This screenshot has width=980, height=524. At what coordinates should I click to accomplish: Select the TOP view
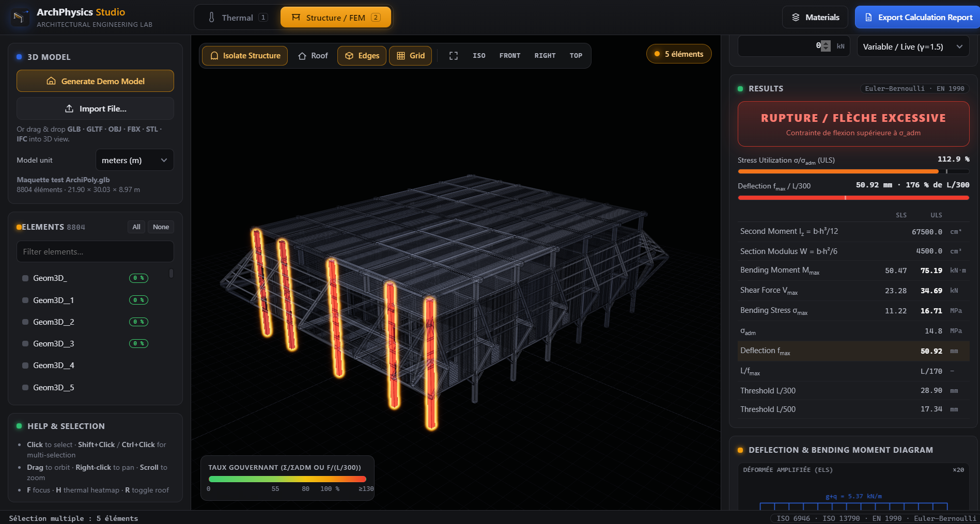tap(576, 56)
